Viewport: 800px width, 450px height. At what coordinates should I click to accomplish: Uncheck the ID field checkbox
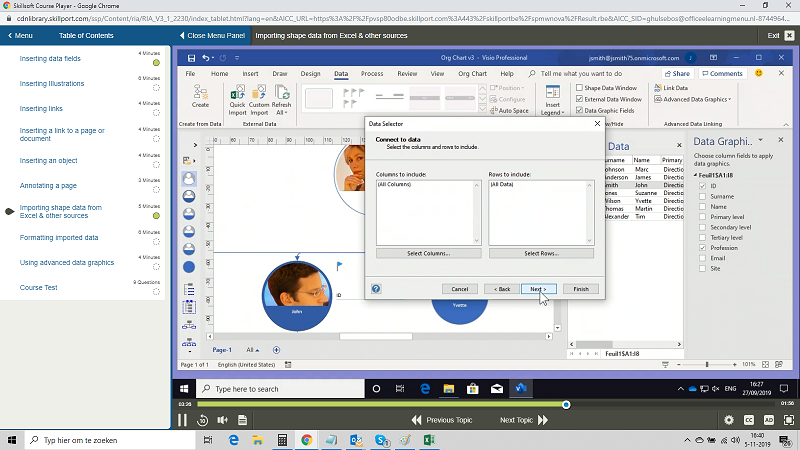[703, 186]
